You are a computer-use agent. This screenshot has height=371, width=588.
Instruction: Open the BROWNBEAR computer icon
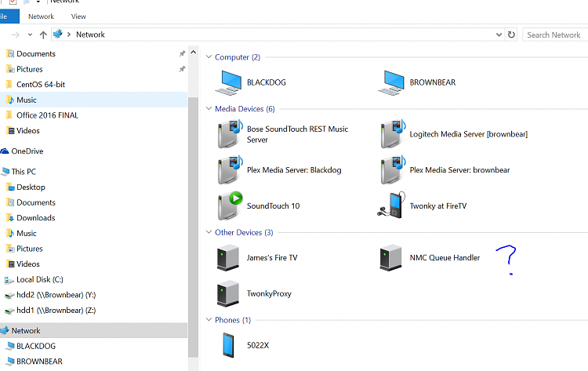click(x=391, y=82)
